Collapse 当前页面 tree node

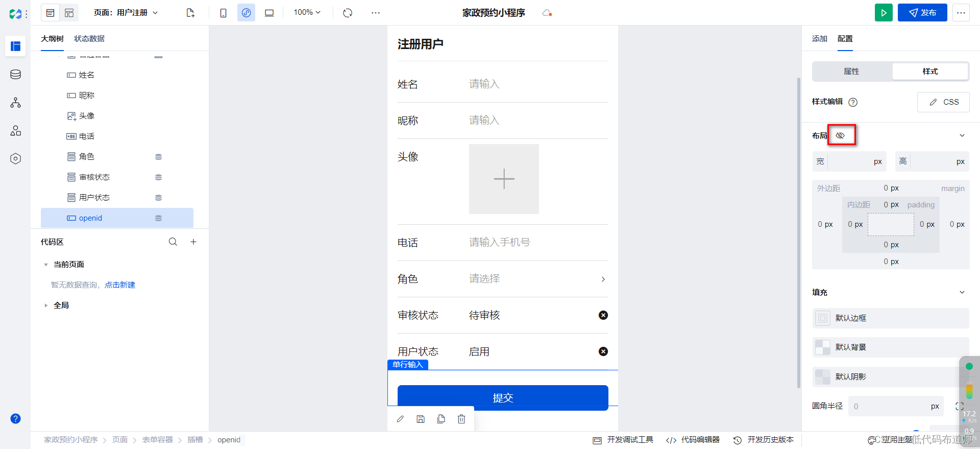tap(46, 265)
